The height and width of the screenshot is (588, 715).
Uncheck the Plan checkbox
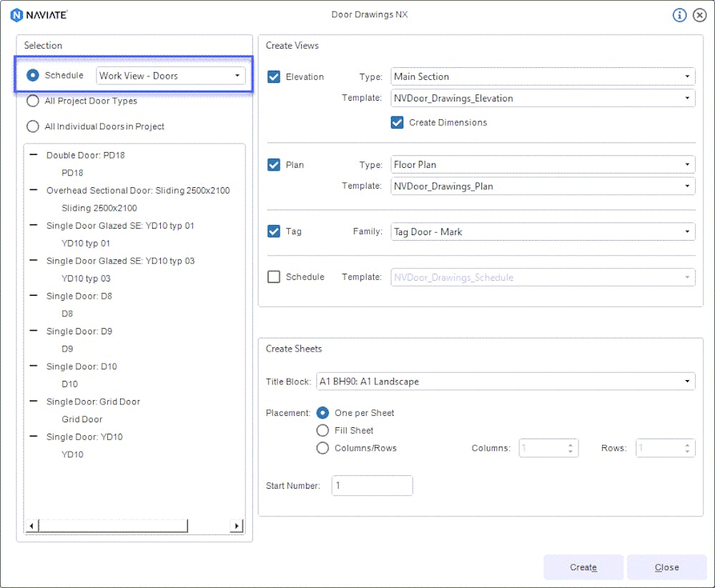274,164
